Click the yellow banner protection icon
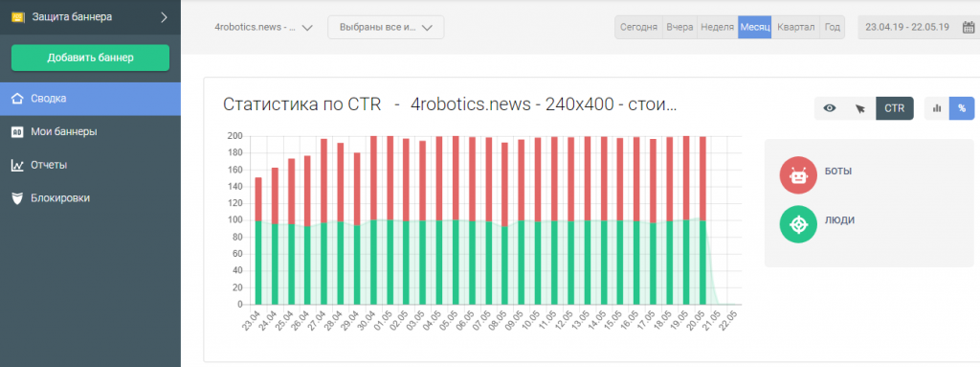 [18, 17]
